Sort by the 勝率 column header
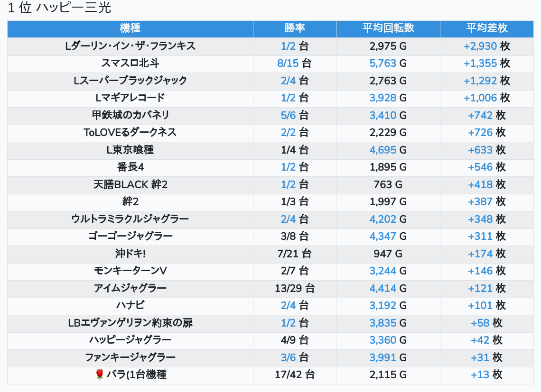 pos(295,28)
